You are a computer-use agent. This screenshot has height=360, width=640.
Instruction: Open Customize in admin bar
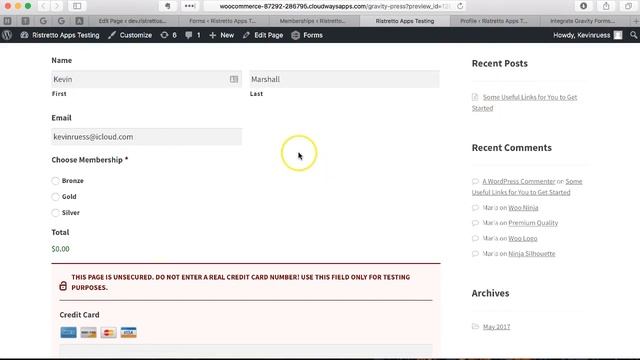(130, 35)
